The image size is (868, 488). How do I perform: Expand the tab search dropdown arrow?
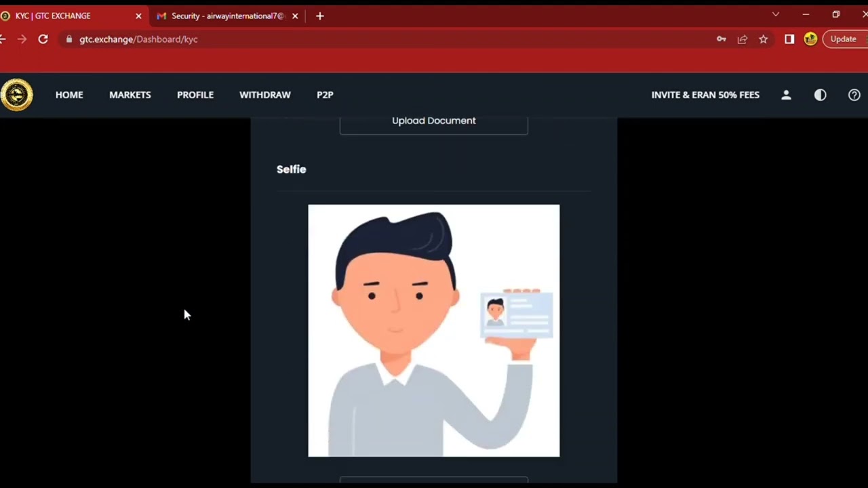coord(776,14)
